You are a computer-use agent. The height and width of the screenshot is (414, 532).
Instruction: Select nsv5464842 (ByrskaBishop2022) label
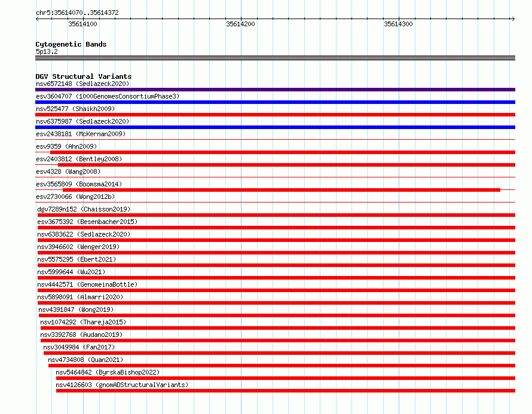point(108,372)
